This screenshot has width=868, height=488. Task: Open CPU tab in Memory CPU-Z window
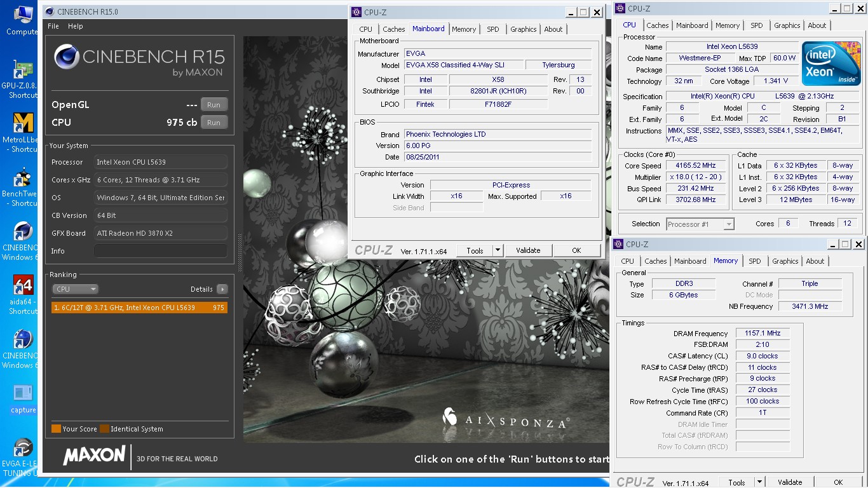(627, 261)
